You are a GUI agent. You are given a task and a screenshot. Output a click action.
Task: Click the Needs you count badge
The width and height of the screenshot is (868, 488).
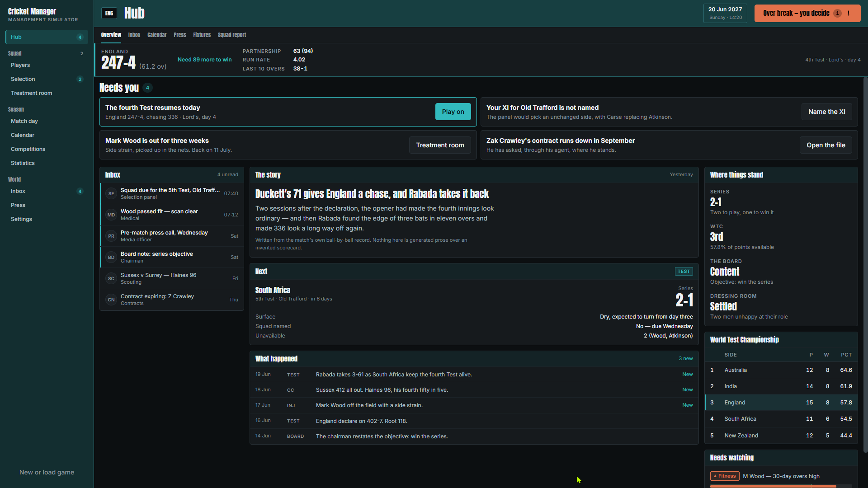click(147, 88)
